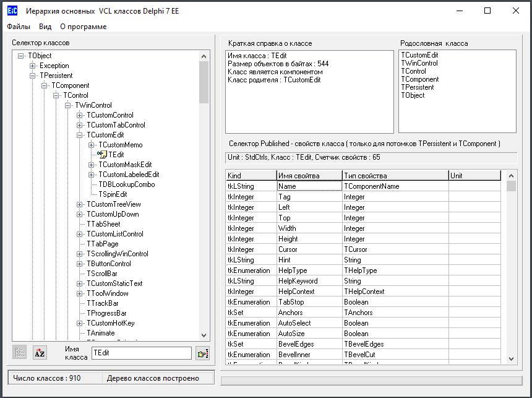Click the TEdit node icon in tree

103,155
